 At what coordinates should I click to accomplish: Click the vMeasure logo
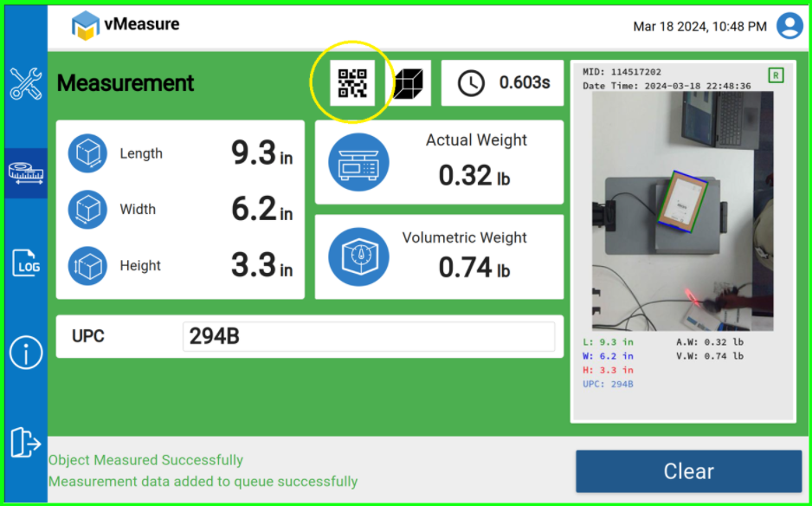(x=126, y=24)
